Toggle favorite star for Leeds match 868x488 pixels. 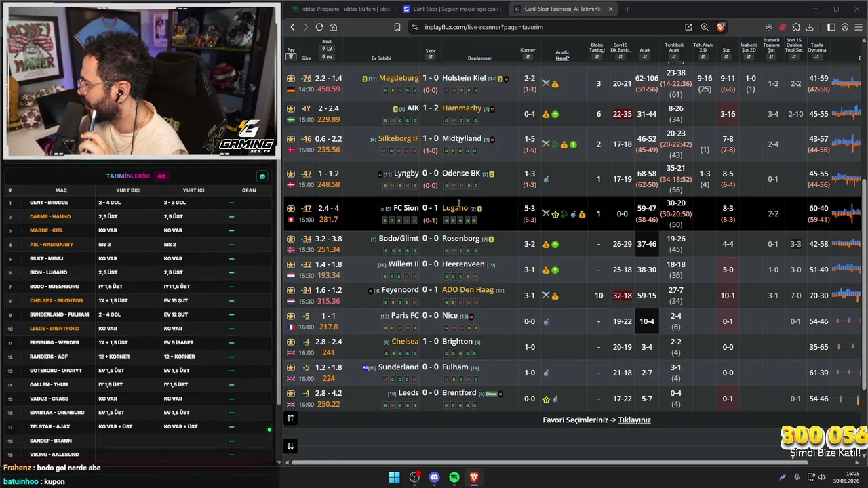coord(291,394)
